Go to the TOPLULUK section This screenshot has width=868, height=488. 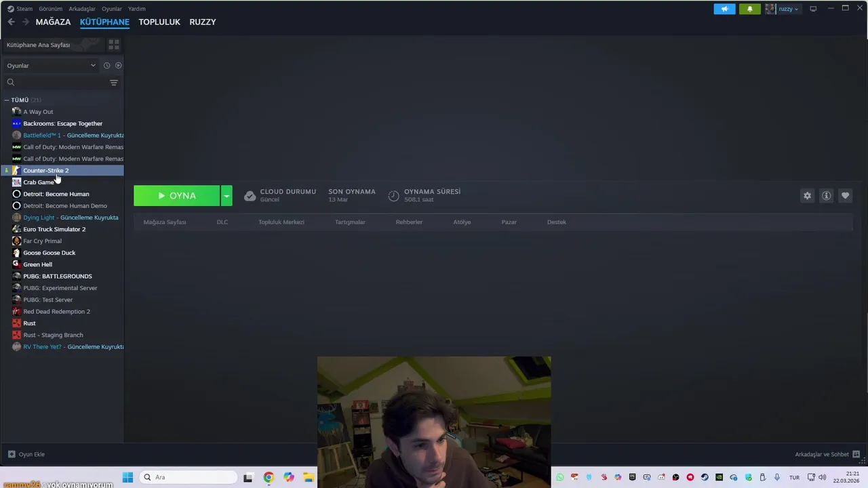(159, 22)
